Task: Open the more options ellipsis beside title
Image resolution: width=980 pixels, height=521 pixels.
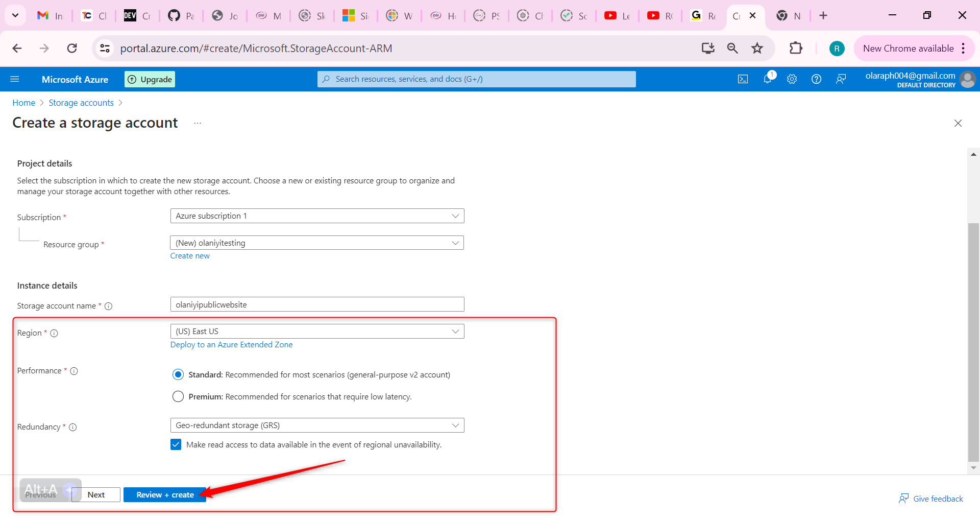Action: coord(198,123)
